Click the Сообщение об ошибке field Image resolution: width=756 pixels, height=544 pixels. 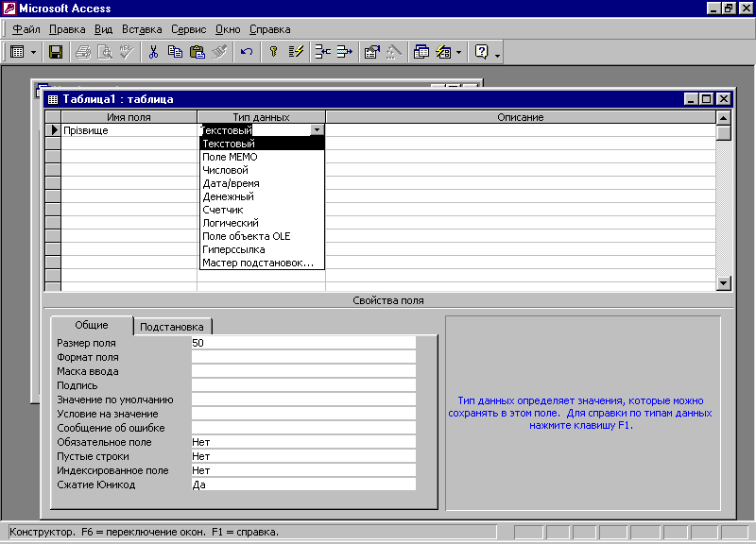click(303, 428)
